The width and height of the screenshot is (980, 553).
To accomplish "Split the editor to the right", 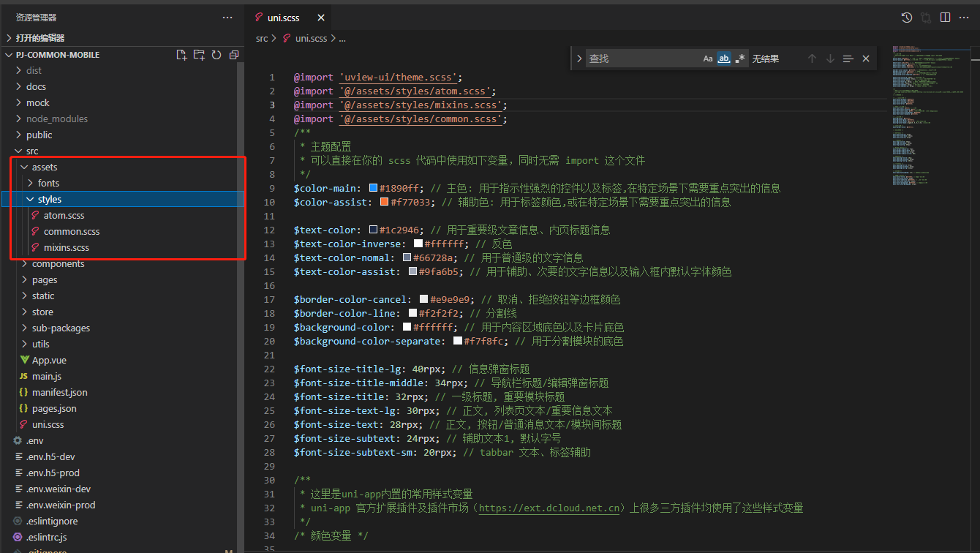I will (945, 18).
